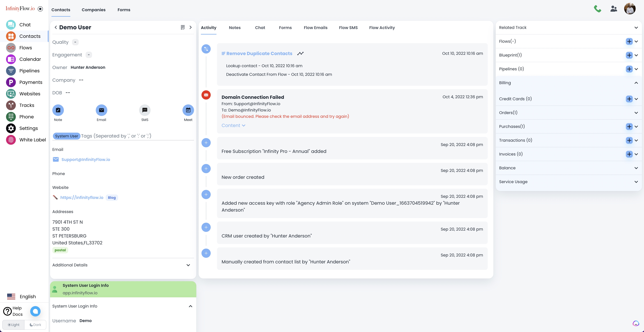Open the link https://infinityflow.io
The image size is (644, 332).
(x=82, y=197)
